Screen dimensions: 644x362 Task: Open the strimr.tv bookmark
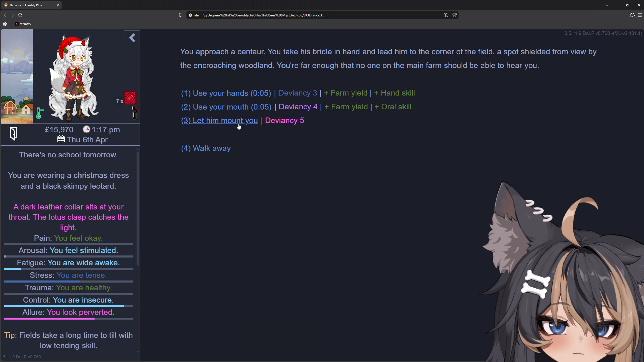(23, 24)
